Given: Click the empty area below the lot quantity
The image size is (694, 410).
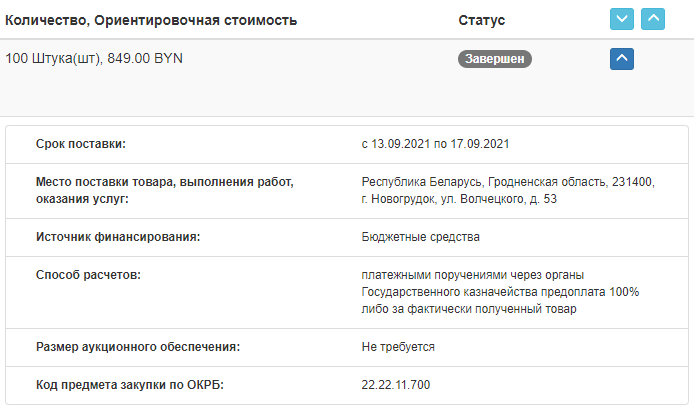Looking at the screenshot, I should pos(221,93).
